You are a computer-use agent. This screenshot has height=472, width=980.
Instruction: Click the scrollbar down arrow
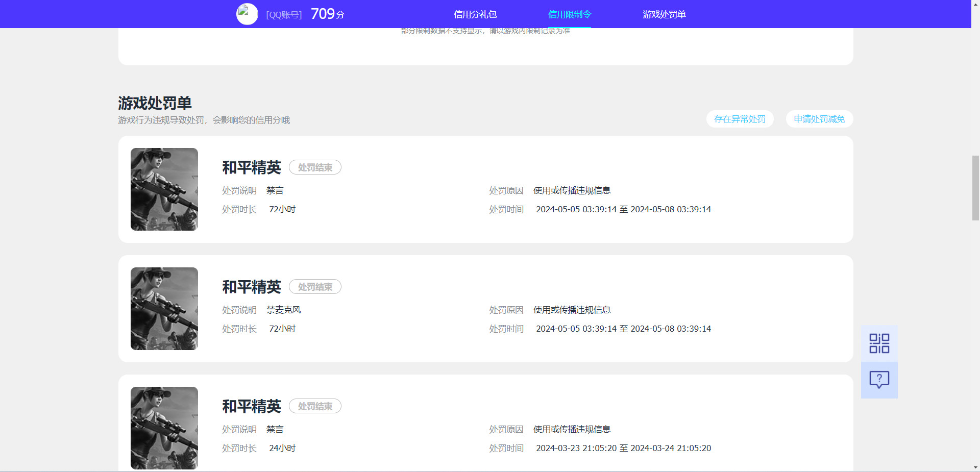point(975,467)
